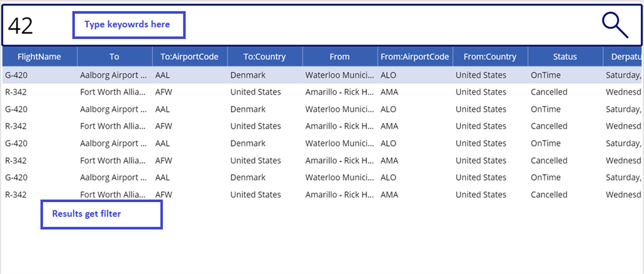The width and height of the screenshot is (644, 274).
Task: Select the To column header
Action: (x=114, y=57)
